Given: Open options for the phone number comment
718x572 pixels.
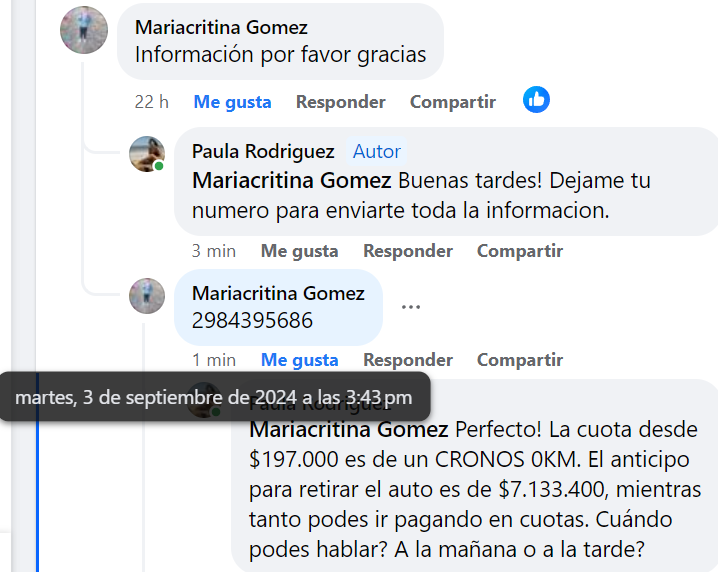Looking at the screenshot, I should tap(411, 307).
